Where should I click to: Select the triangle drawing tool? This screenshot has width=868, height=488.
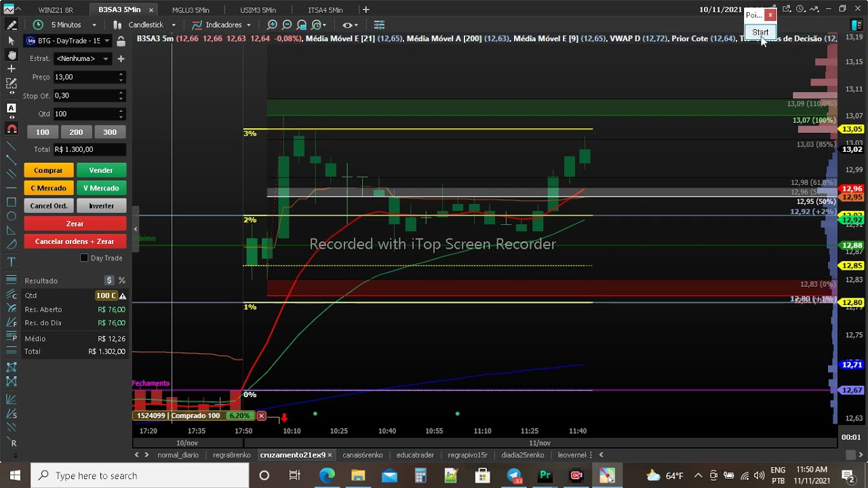(12, 230)
